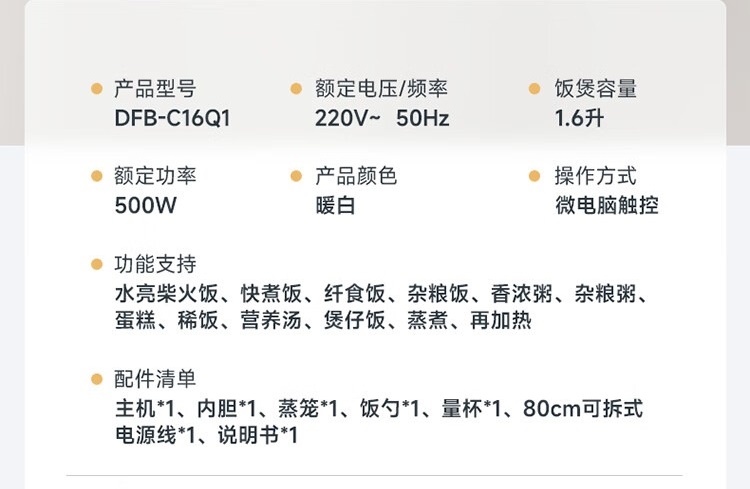
Task: Click the 暖白 color value
Action: 335,206
